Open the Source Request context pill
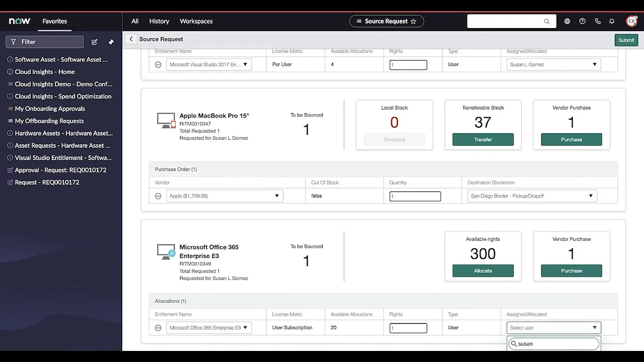The height and width of the screenshot is (362, 644). click(386, 21)
